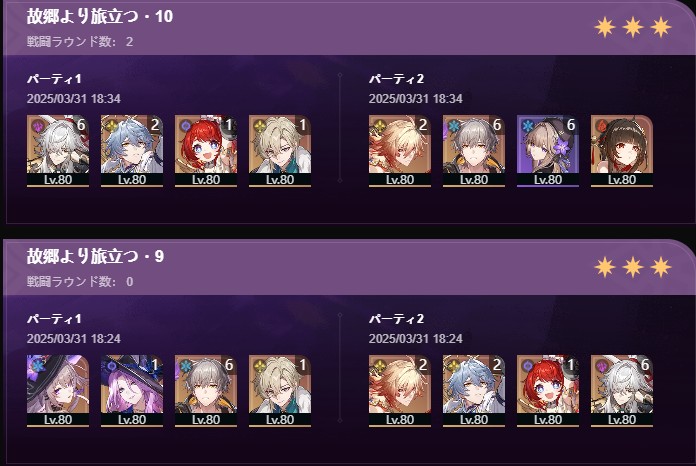View witch-hat gray-haired character in stage 9 Party 1

[58, 391]
